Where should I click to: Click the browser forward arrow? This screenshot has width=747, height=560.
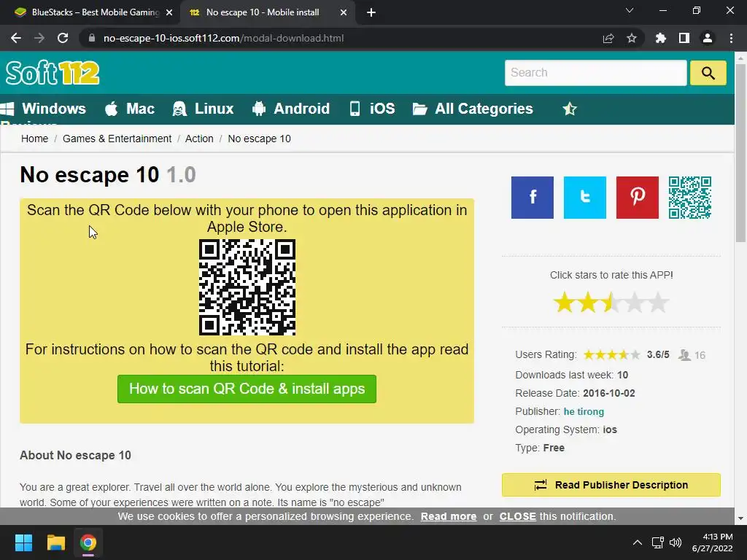point(39,38)
